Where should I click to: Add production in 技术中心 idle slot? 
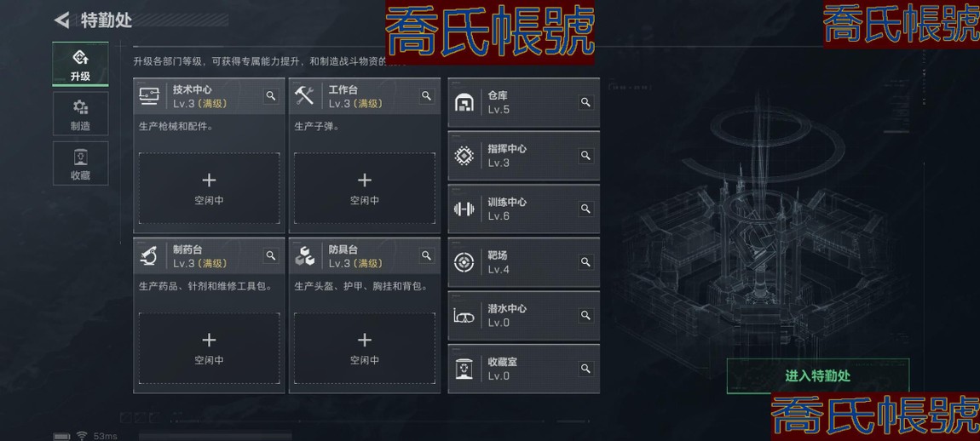tap(209, 188)
